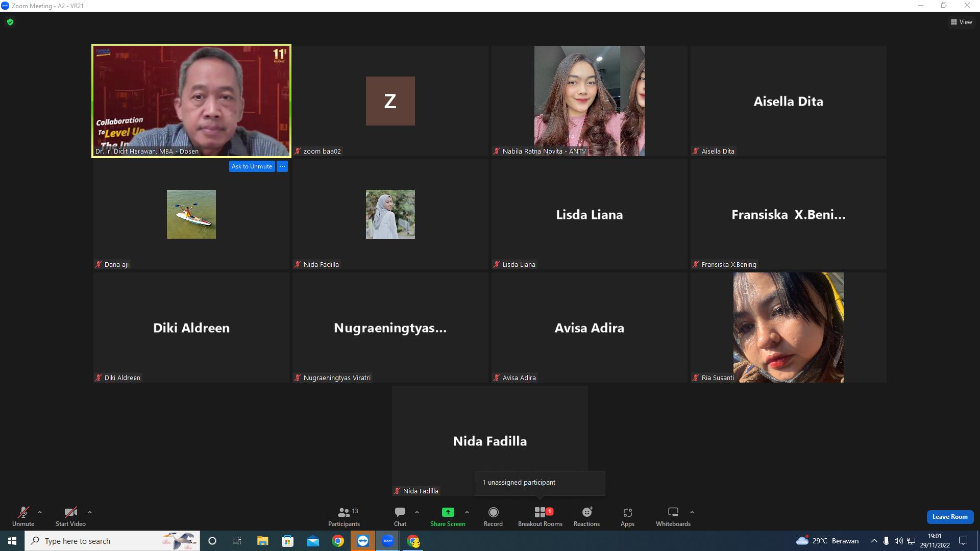Image resolution: width=980 pixels, height=551 pixels.
Task: Click the Aisella Dita participant tile
Action: (x=789, y=101)
